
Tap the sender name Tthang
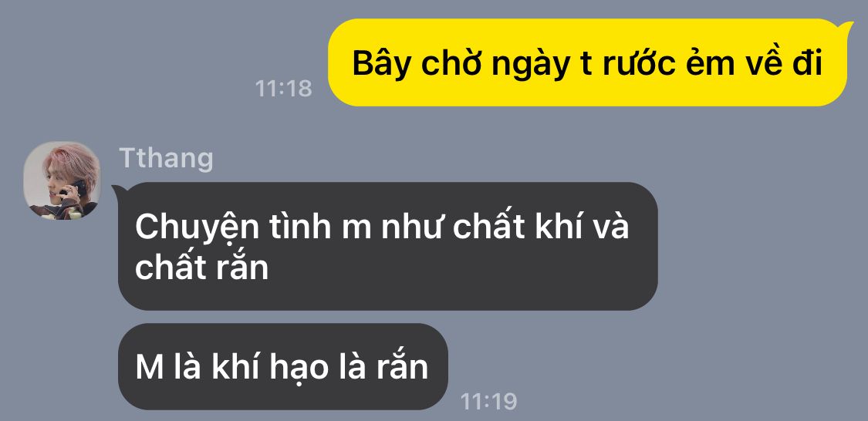(166, 159)
